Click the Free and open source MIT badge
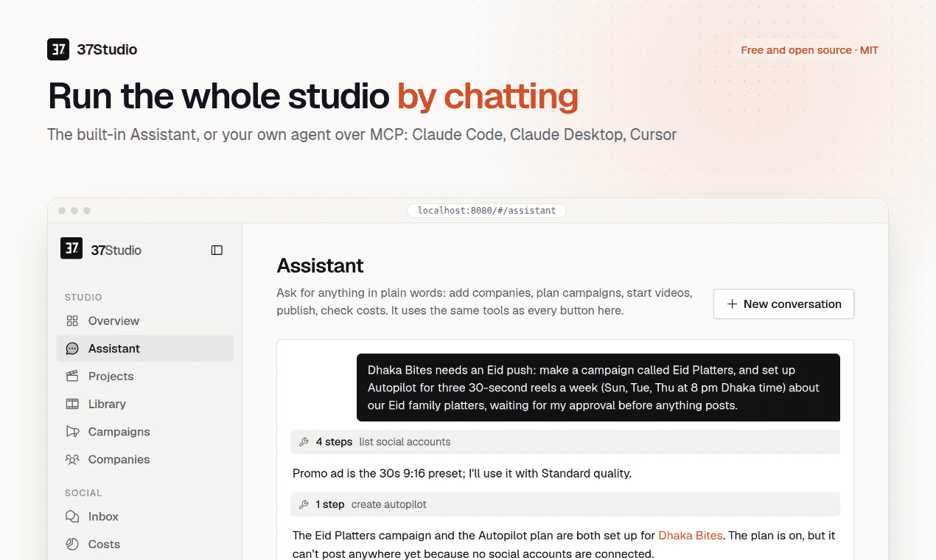 (809, 50)
